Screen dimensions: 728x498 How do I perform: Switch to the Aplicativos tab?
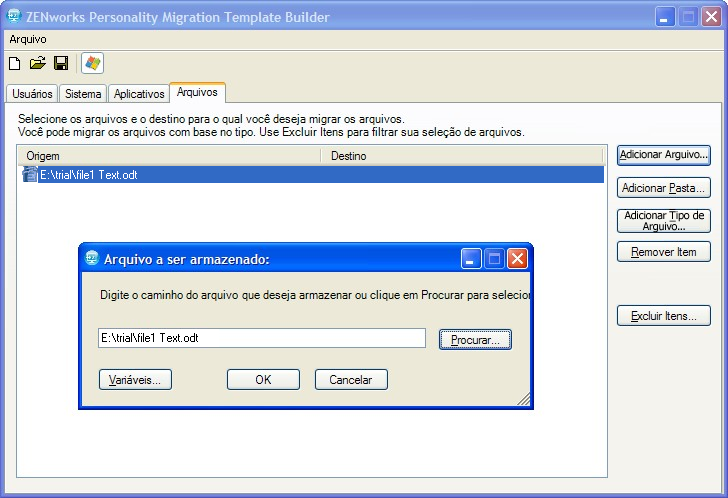[139, 93]
